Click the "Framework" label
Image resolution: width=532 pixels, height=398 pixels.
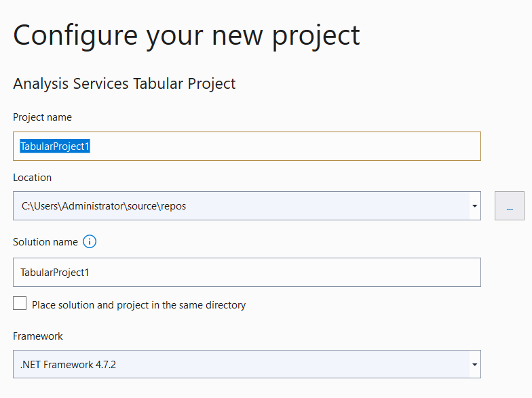tap(38, 336)
